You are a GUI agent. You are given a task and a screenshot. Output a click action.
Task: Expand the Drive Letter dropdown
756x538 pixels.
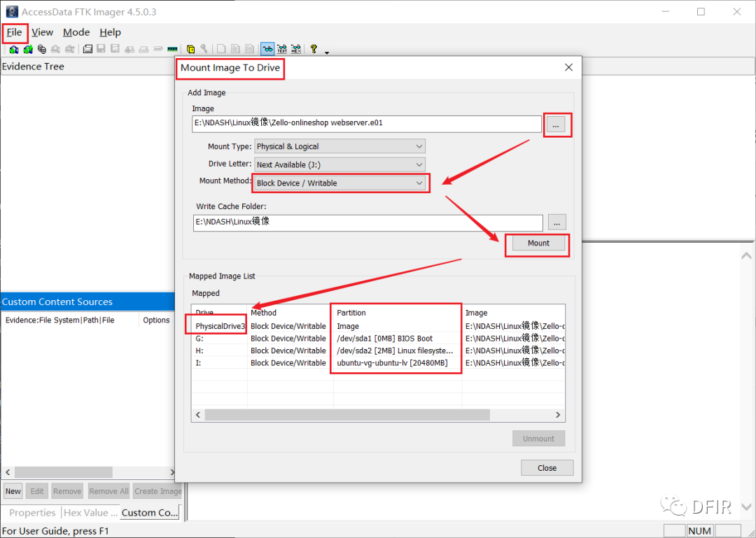[340, 164]
